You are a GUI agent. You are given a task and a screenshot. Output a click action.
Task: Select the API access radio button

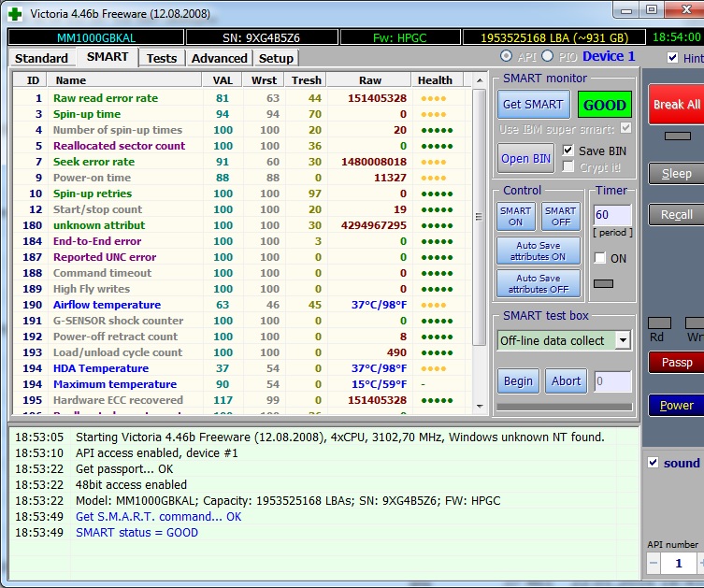click(x=506, y=56)
